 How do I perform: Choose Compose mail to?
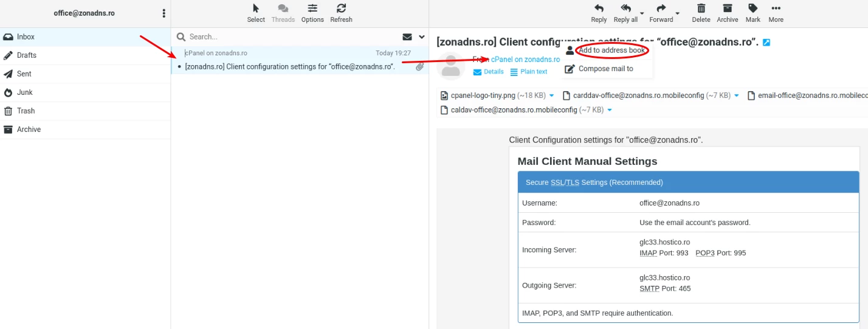pyautogui.click(x=605, y=69)
